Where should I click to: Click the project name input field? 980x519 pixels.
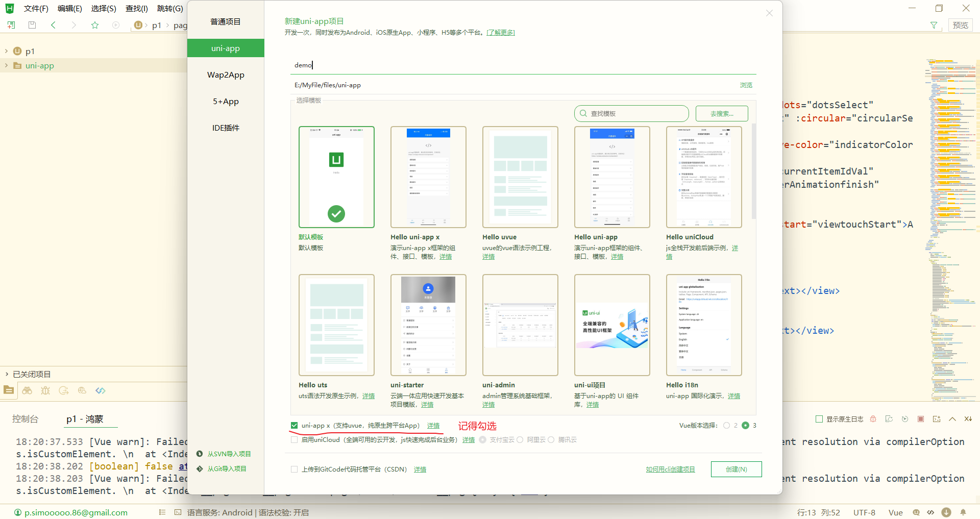523,65
